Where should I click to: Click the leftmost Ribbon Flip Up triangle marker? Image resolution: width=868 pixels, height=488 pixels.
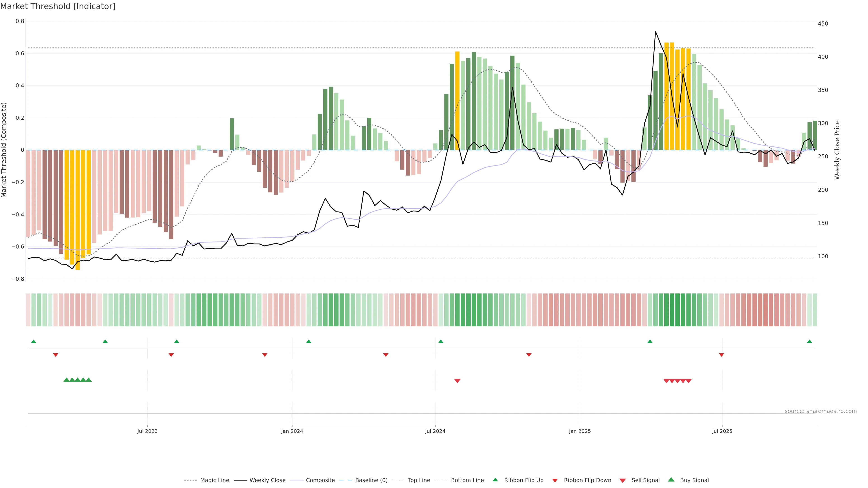33,342
